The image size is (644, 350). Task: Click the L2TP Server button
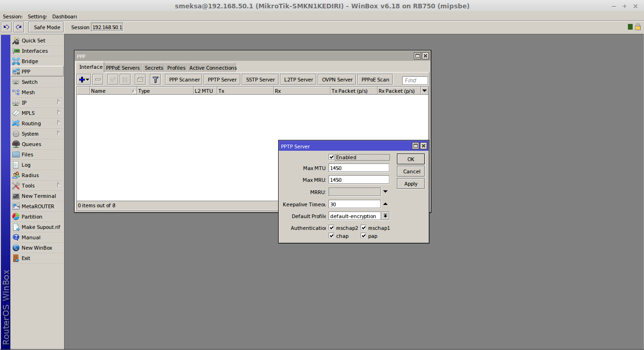(298, 80)
